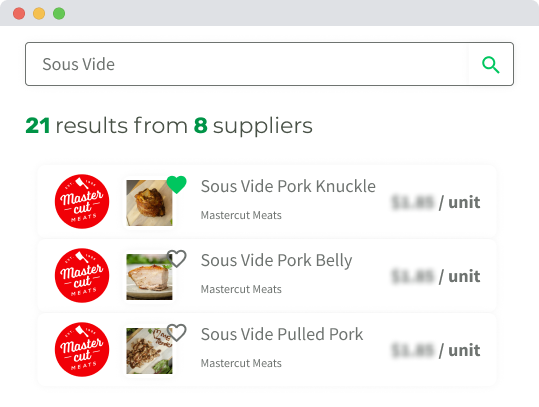The width and height of the screenshot is (539, 407).
Task: Open the Pork Belly product photo
Action: [x=149, y=277]
